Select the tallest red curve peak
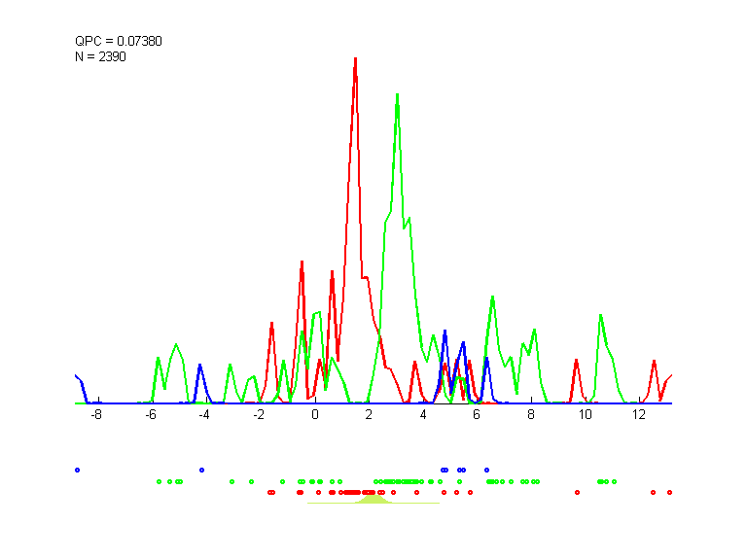The width and height of the screenshot is (747, 560). (x=355, y=58)
